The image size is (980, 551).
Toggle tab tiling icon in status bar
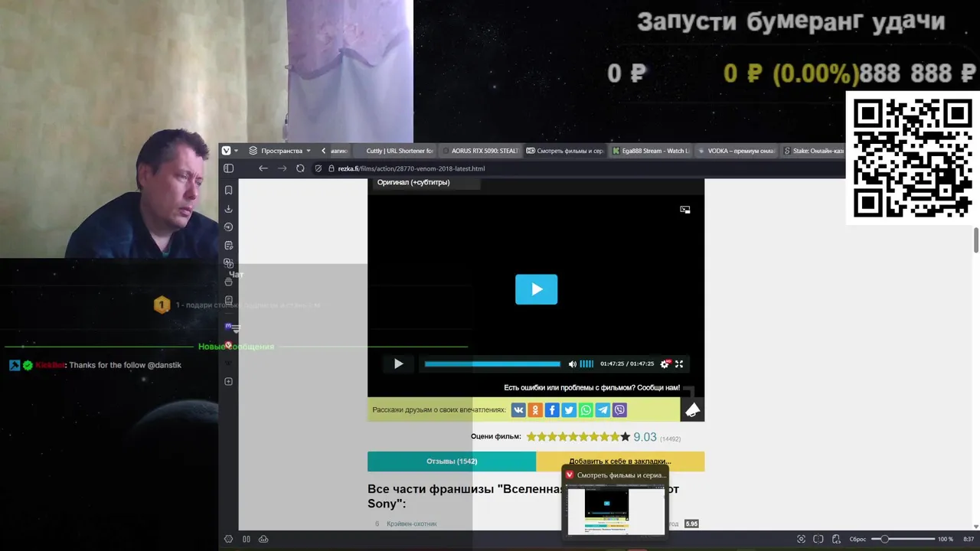[818, 539]
